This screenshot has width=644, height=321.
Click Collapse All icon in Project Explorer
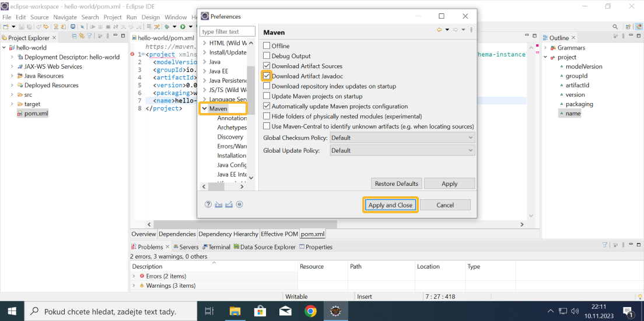click(x=74, y=36)
